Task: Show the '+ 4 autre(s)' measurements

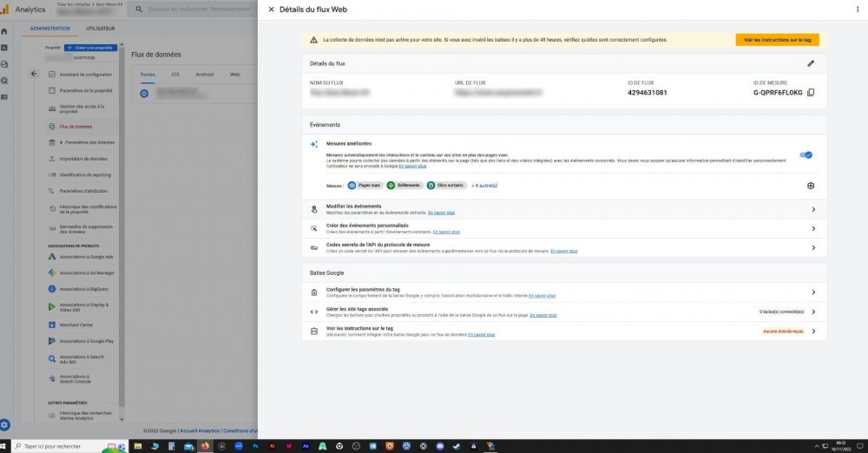Action: click(484, 186)
